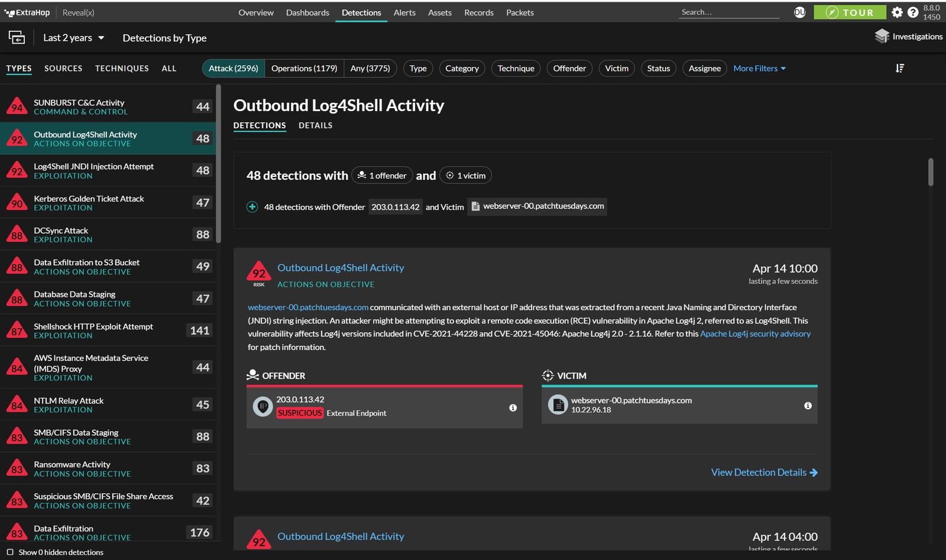Start the product TOUR
This screenshot has height=560, width=946.
coord(850,12)
